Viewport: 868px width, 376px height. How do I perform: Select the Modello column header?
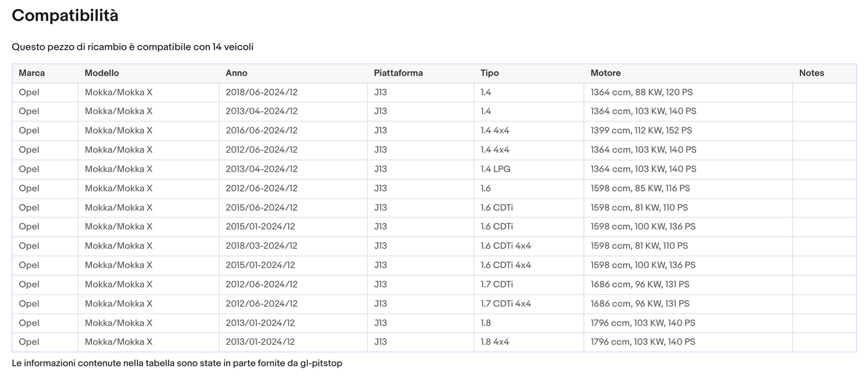point(102,73)
